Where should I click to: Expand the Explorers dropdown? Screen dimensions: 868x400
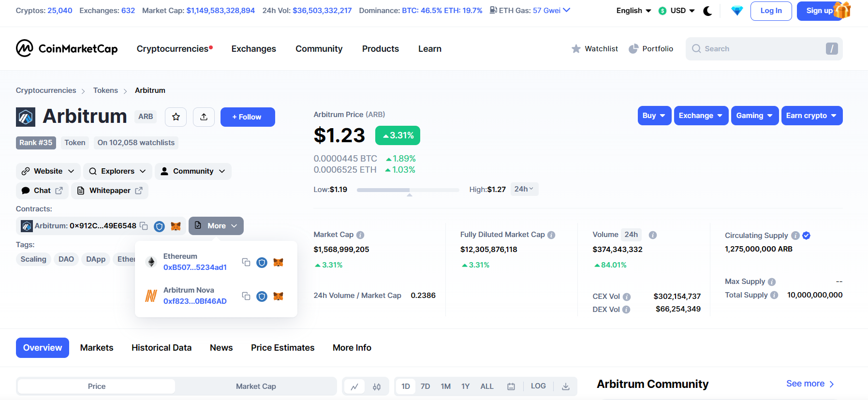pos(118,171)
